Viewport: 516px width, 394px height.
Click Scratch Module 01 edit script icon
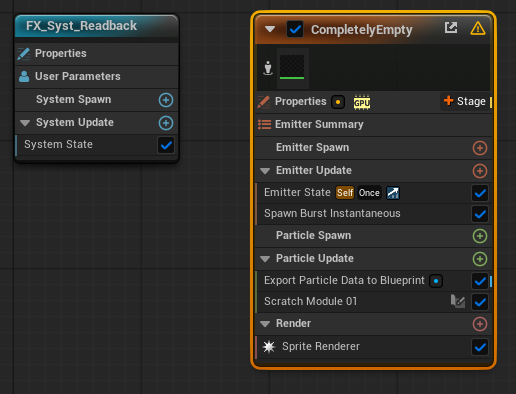pyautogui.click(x=458, y=301)
